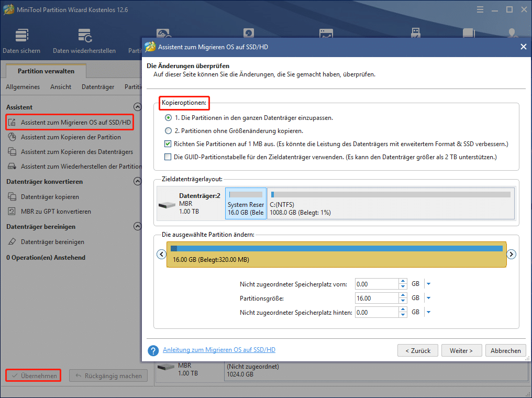Decrease Partitionsgröße value
532x398 pixels.
tap(403, 301)
